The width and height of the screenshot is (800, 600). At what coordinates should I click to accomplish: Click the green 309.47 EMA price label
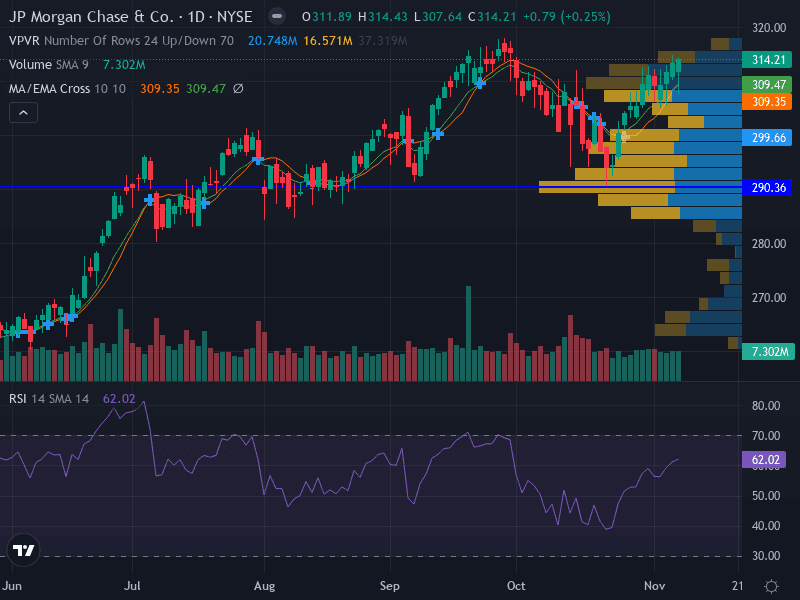[767, 84]
